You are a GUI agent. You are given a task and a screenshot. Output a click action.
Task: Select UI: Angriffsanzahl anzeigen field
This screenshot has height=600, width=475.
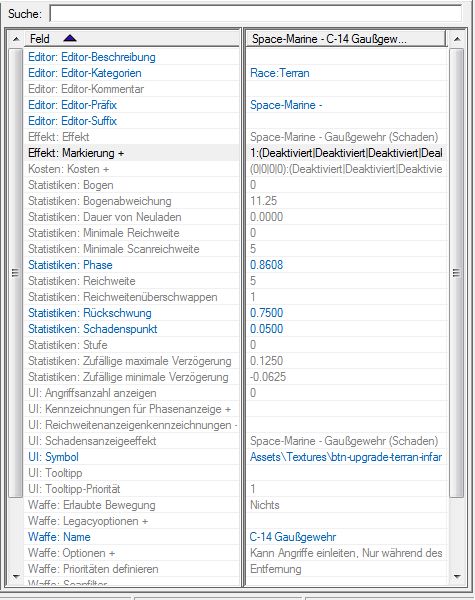[132, 393]
